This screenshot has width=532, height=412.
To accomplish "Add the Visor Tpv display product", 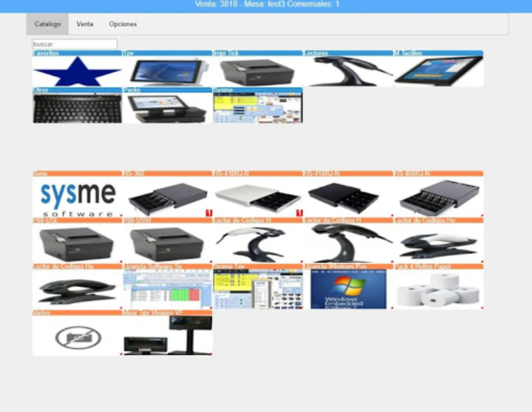I will (x=168, y=333).
